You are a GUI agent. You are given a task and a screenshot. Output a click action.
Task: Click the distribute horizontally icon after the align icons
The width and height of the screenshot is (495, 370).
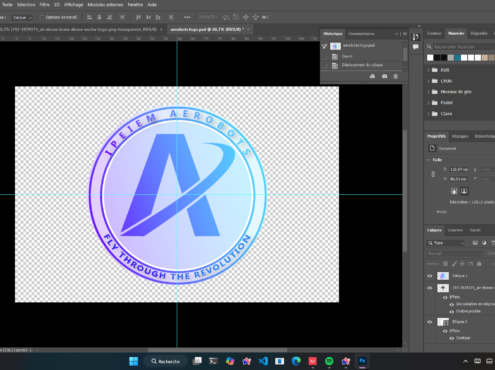122,17
